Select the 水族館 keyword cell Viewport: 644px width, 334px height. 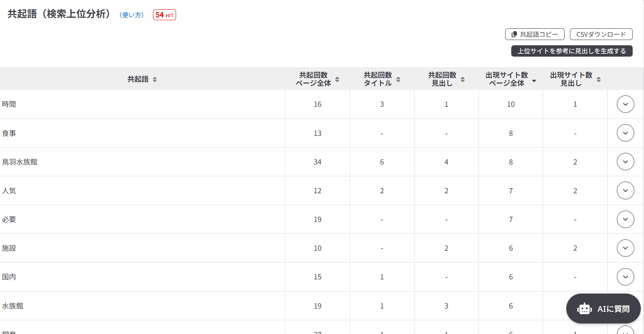click(13, 306)
